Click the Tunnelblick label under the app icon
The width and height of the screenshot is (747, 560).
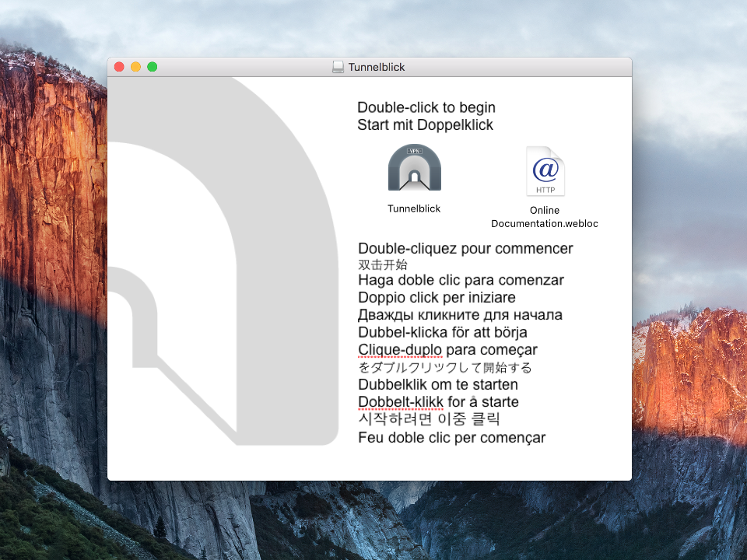(414, 208)
